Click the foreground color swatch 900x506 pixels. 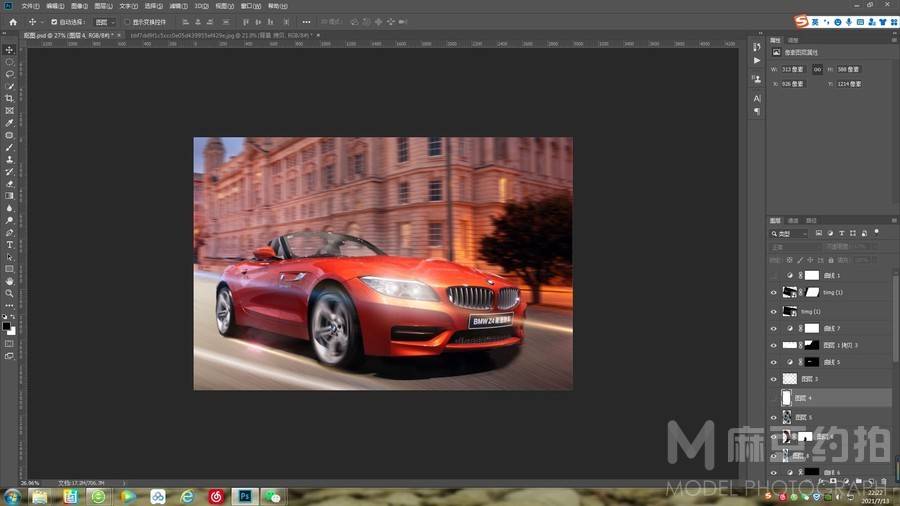pos(6,326)
